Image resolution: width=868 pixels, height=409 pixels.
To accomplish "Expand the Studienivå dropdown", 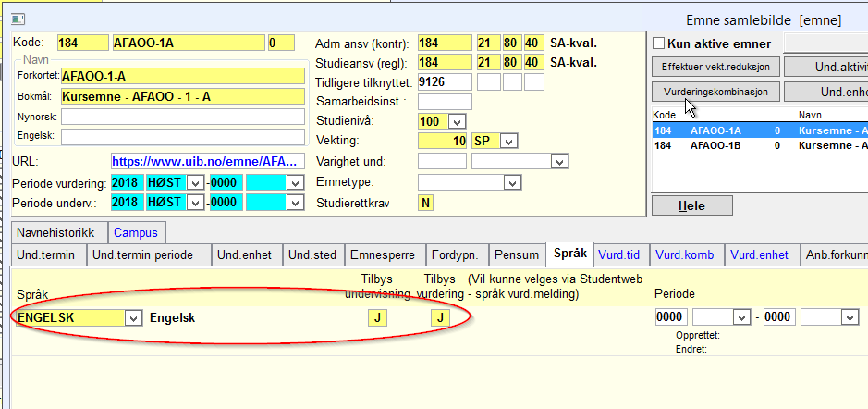I will (457, 121).
